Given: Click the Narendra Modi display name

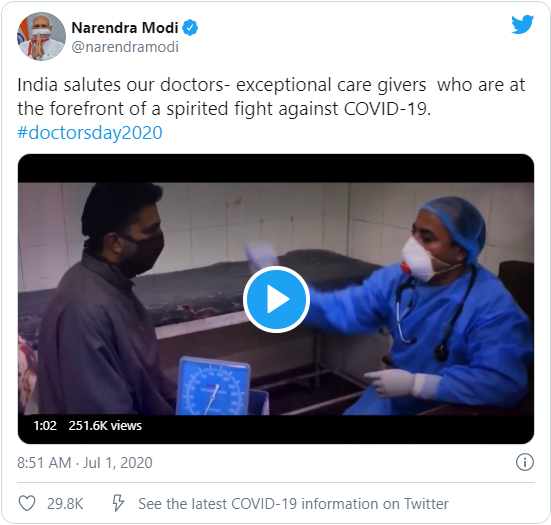Looking at the screenshot, I should pos(125,27).
